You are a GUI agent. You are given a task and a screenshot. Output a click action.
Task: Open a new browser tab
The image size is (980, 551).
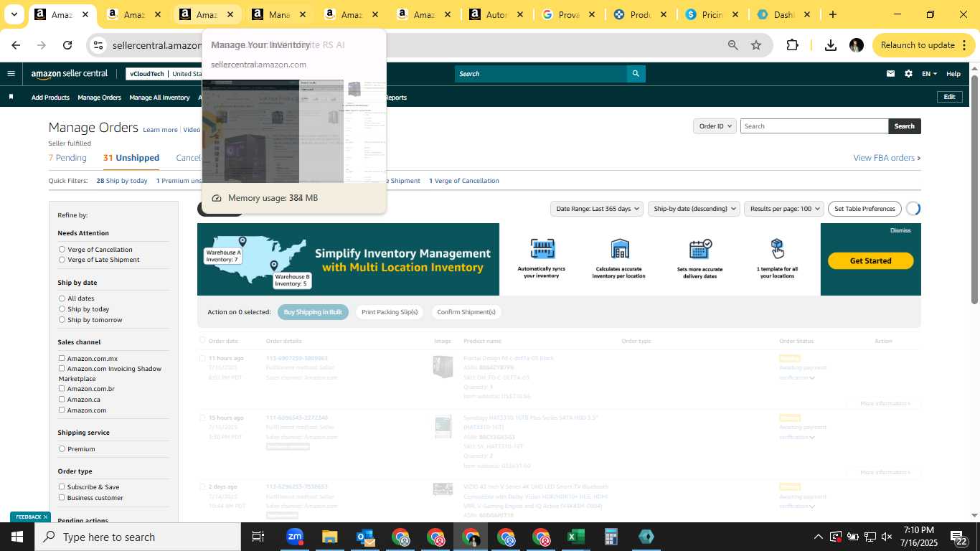tap(832, 14)
